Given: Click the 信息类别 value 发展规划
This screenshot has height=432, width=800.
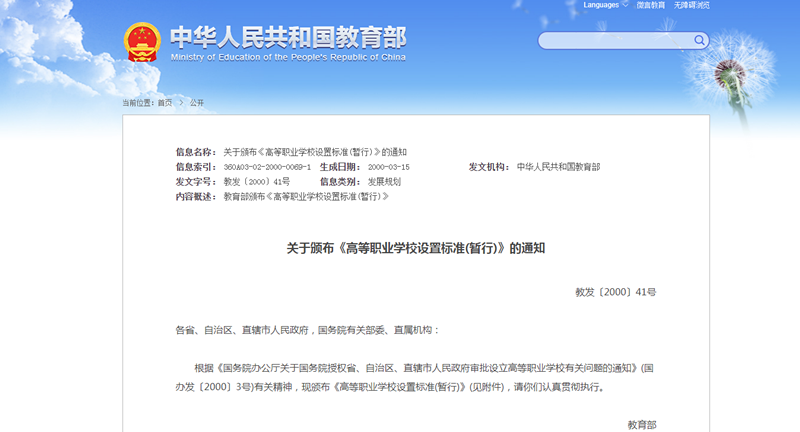Looking at the screenshot, I should point(385,182).
